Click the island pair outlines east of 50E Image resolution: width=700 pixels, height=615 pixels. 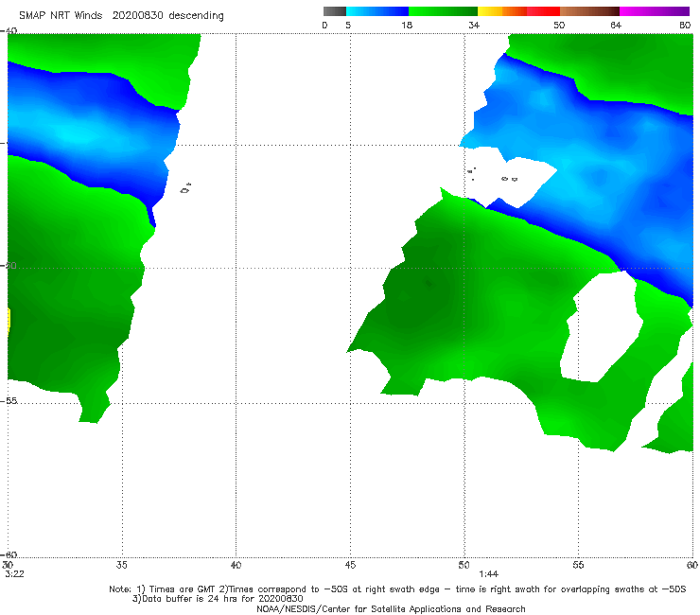click(x=509, y=179)
